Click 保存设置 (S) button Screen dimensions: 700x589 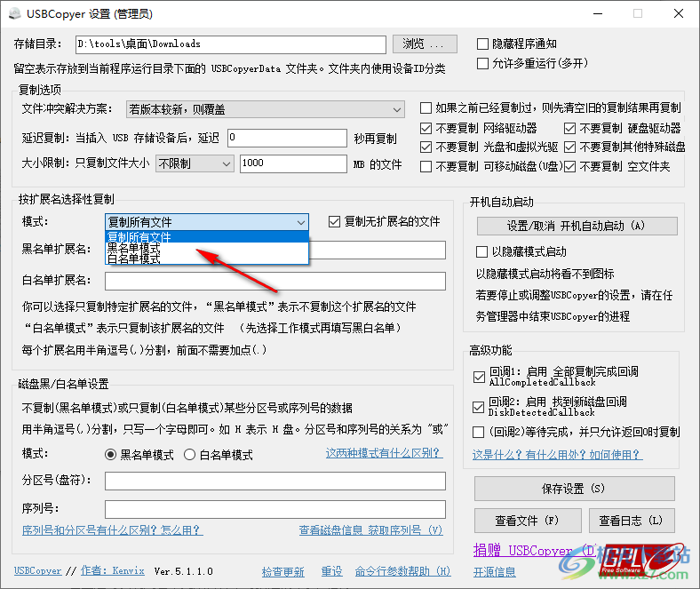click(574, 489)
